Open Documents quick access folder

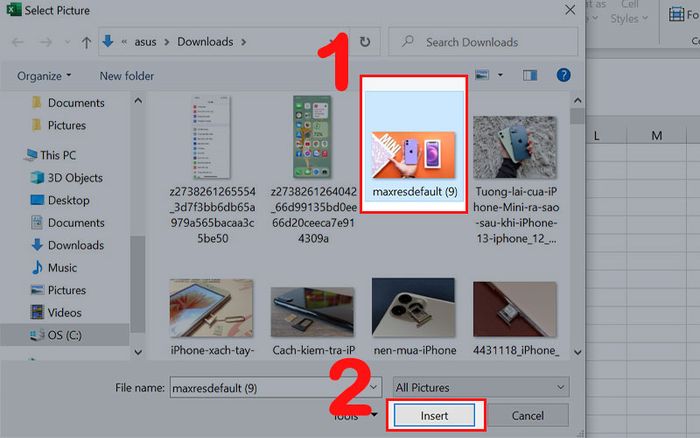click(68, 103)
